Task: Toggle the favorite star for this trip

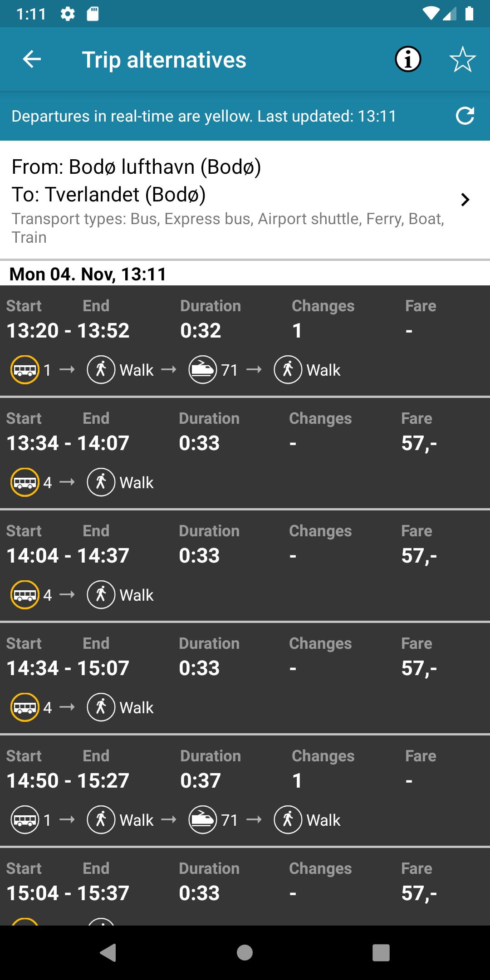Action: [x=462, y=59]
